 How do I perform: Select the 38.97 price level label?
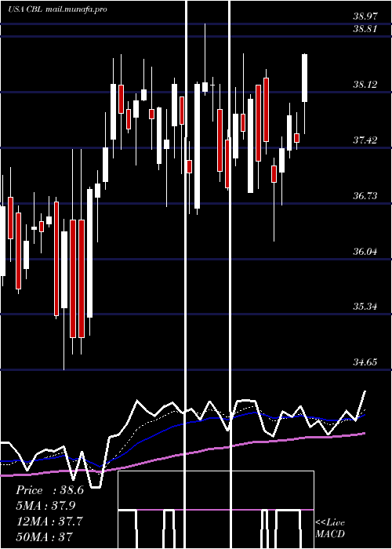(x=365, y=16)
